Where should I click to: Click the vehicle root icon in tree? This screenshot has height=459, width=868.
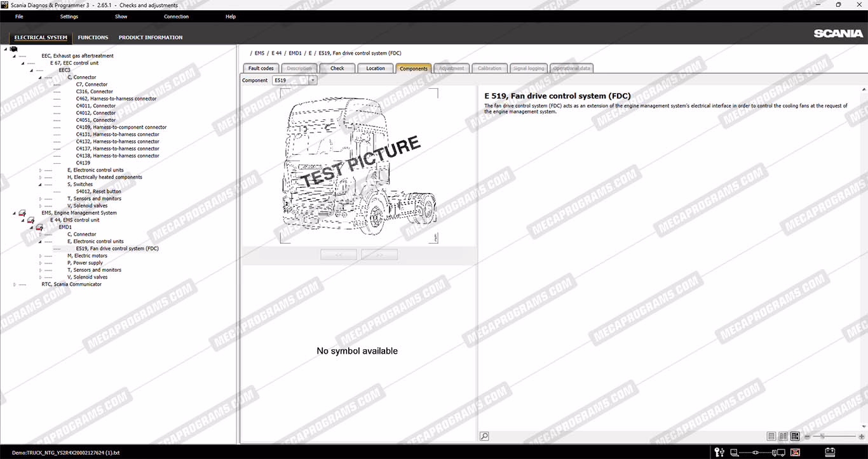(x=13, y=49)
